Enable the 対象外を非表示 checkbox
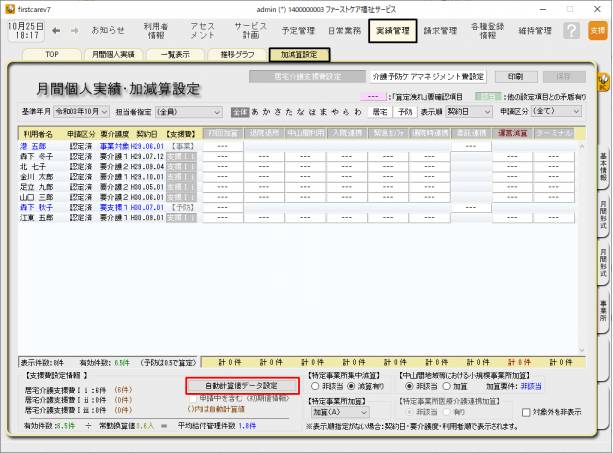 pos(527,411)
